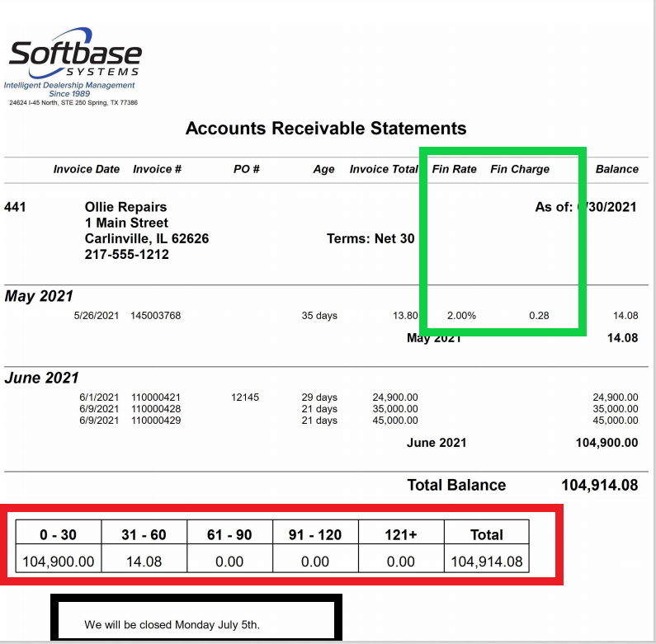Click the 121+ aging bucket header
The width and height of the screenshot is (656, 644).
[400, 534]
